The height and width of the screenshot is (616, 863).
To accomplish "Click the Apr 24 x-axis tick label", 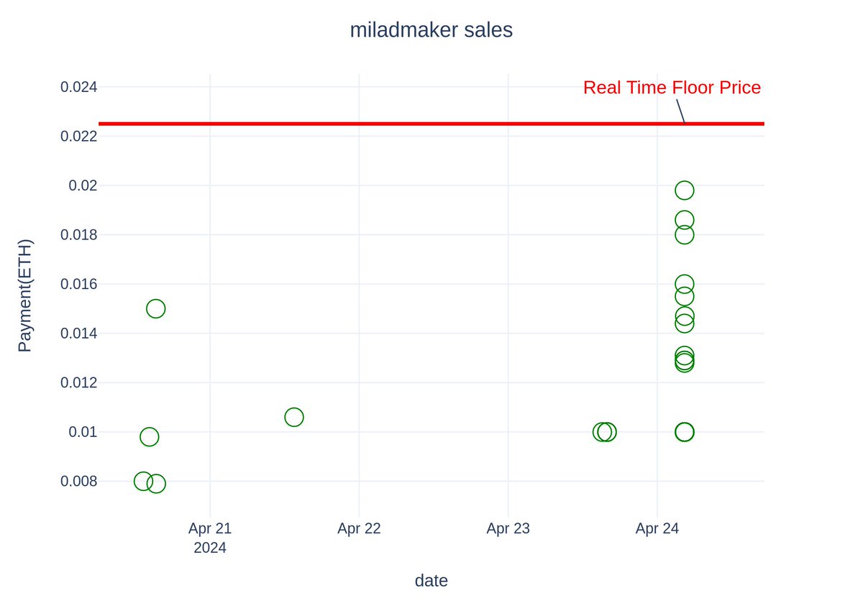I will (657, 528).
